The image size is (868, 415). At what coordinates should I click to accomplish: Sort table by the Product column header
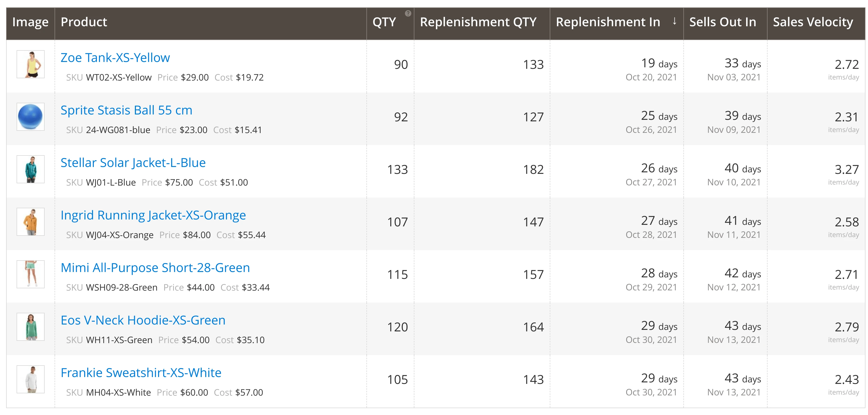point(84,22)
